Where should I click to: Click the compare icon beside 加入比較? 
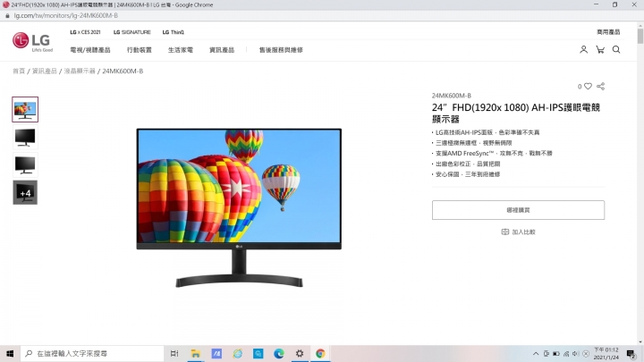pyautogui.click(x=505, y=232)
